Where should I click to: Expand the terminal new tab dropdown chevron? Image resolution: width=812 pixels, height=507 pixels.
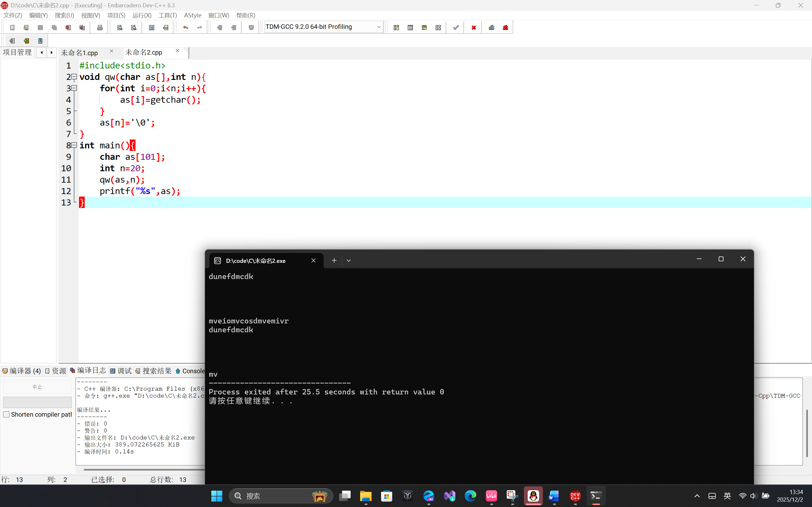(x=349, y=261)
